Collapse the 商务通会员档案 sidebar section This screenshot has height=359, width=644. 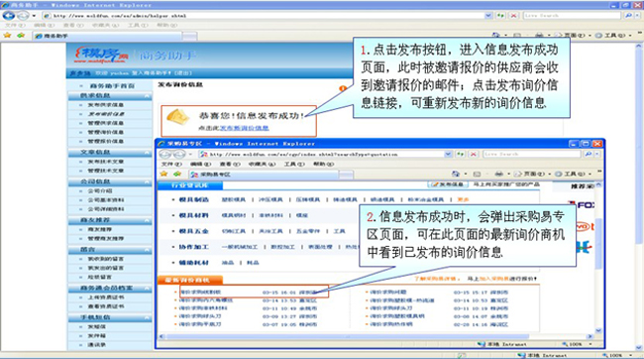coord(147,289)
